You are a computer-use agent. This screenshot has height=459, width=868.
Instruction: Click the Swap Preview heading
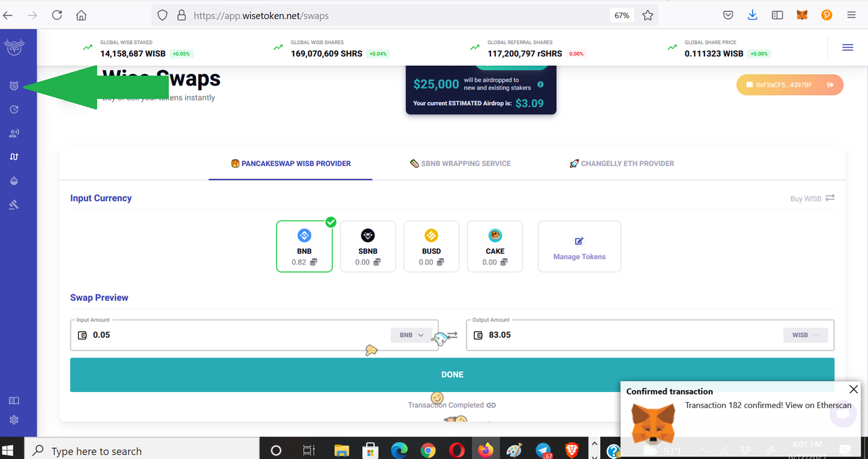click(x=99, y=298)
